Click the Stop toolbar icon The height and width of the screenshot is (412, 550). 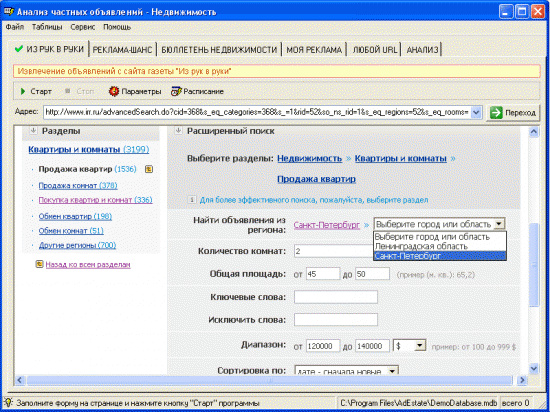pyautogui.click(x=68, y=91)
